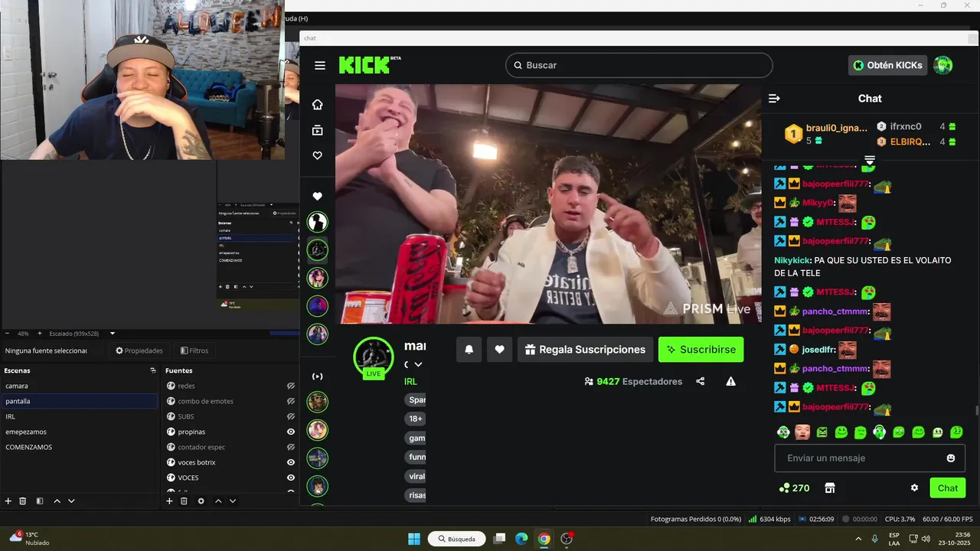Report the stream with warning triangle icon
This screenshot has height=551, width=980.
tap(731, 381)
